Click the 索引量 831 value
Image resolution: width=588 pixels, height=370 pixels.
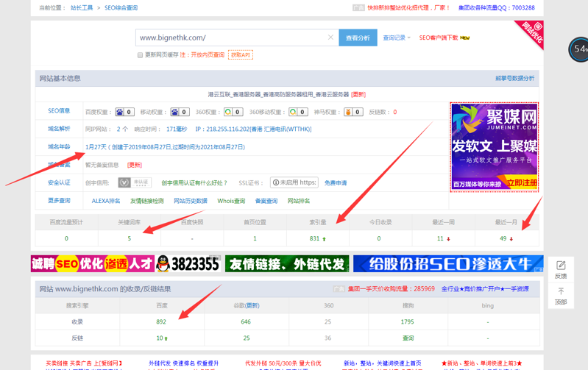314,238
